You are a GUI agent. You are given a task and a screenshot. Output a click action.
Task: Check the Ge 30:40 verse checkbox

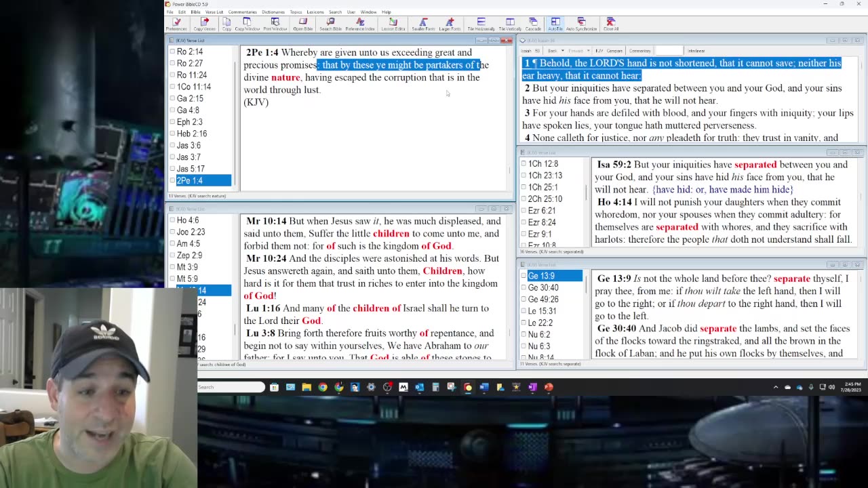[x=523, y=287]
